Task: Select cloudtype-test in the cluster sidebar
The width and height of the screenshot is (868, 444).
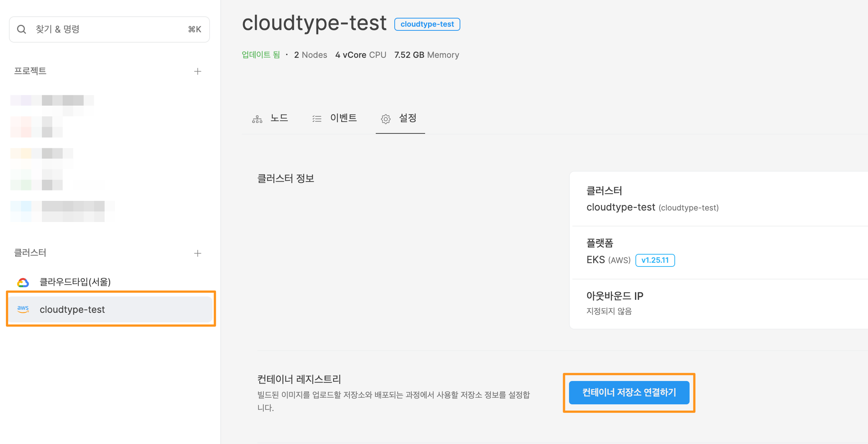Action: 72,309
